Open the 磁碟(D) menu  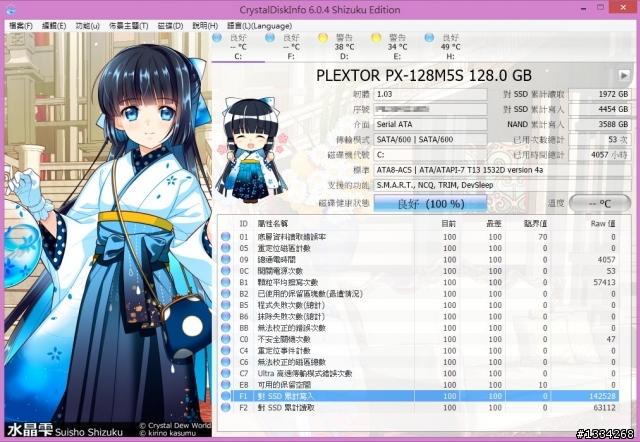(170, 26)
